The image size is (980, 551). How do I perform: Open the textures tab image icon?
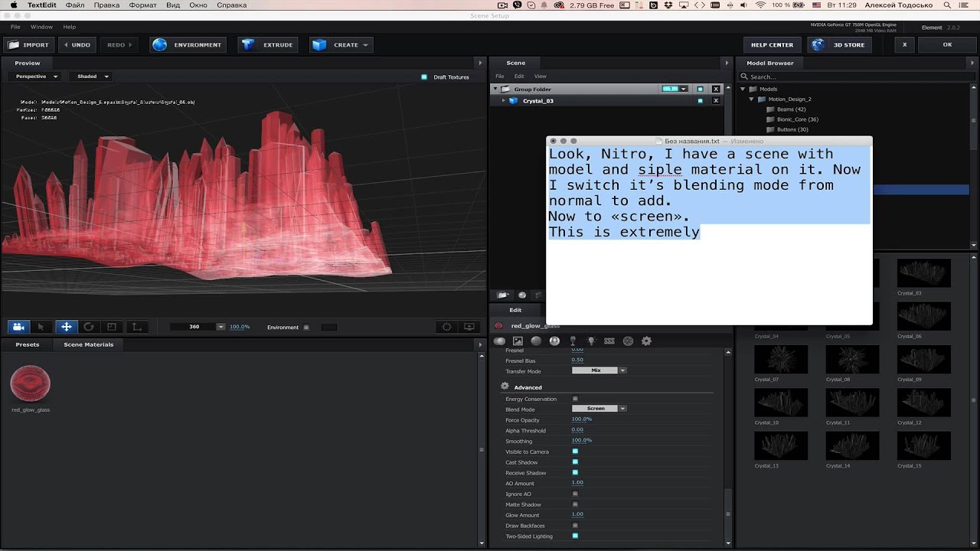(x=518, y=341)
